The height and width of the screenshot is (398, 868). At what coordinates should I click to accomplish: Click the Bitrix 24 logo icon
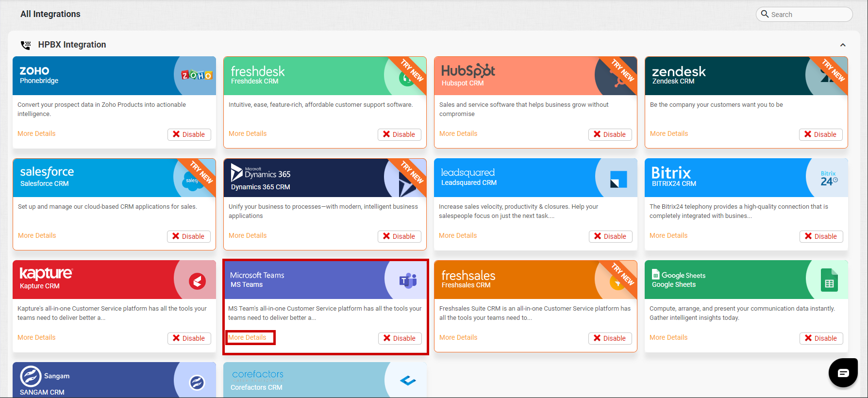[x=829, y=178]
